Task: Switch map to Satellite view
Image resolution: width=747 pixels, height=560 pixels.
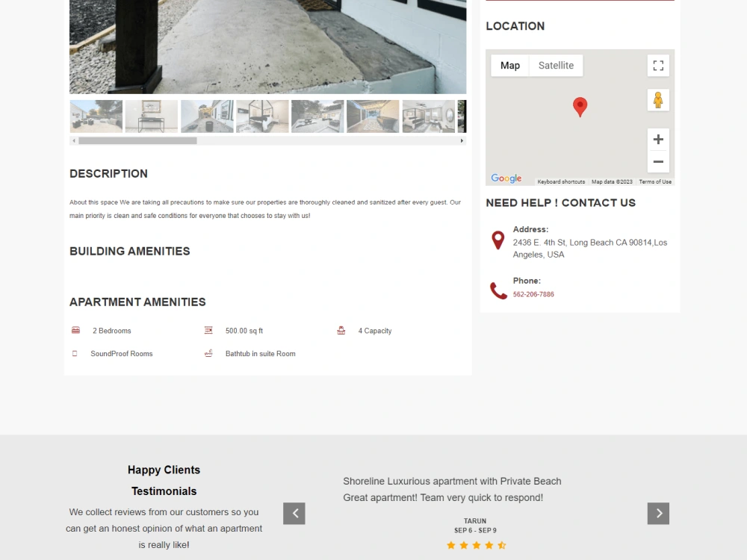Action: (x=556, y=65)
